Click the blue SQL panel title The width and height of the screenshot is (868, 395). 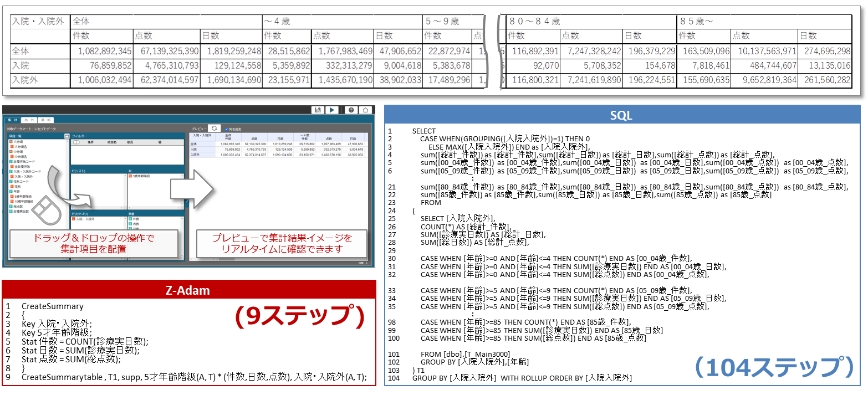click(x=622, y=116)
